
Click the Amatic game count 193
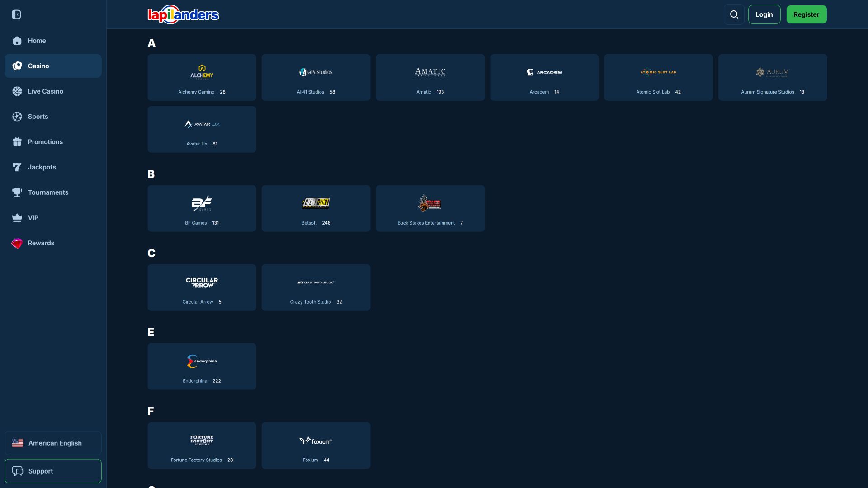[440, 92]
